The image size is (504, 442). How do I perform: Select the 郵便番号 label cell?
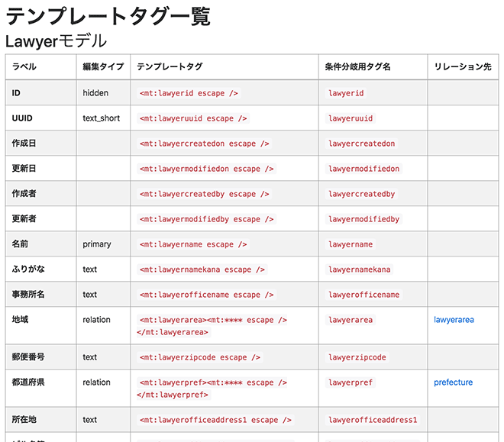40,357
